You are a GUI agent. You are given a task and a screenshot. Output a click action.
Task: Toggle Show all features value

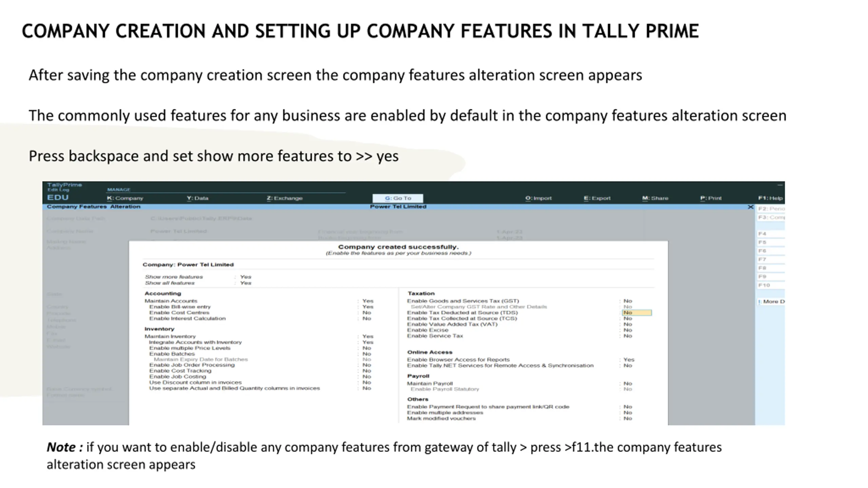[x=245, y=283]
